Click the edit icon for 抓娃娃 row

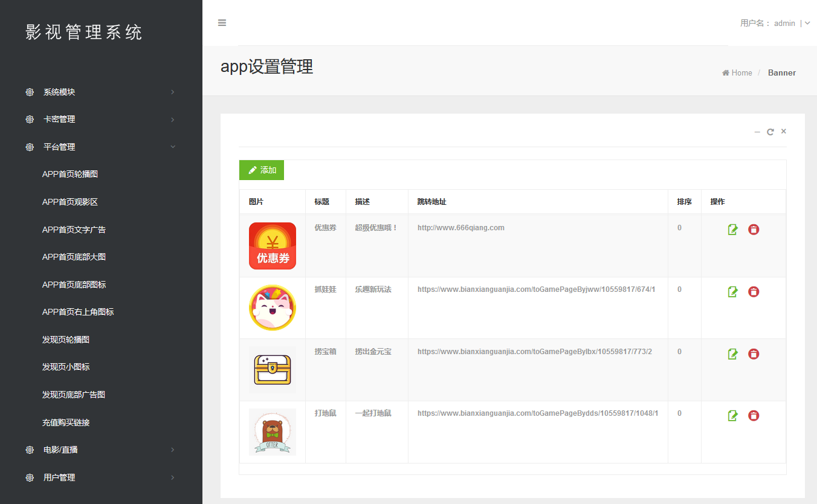point(732,292)
